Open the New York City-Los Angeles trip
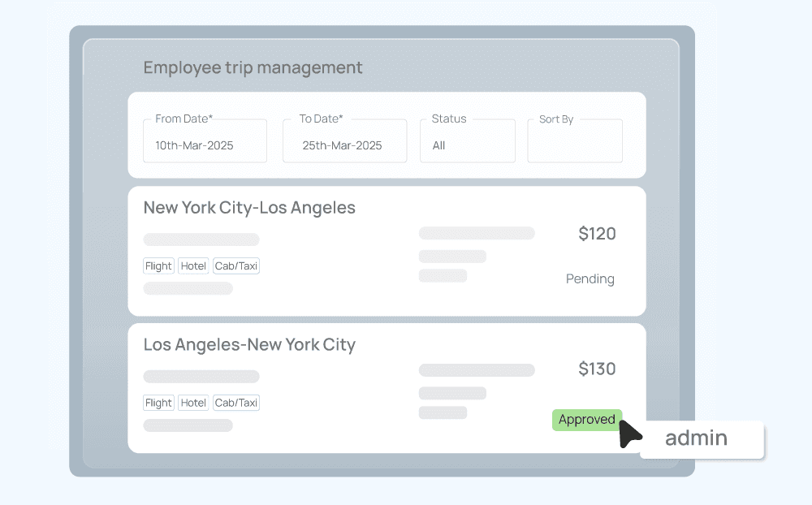Viewport: 812px width, 505px height. 249,208
